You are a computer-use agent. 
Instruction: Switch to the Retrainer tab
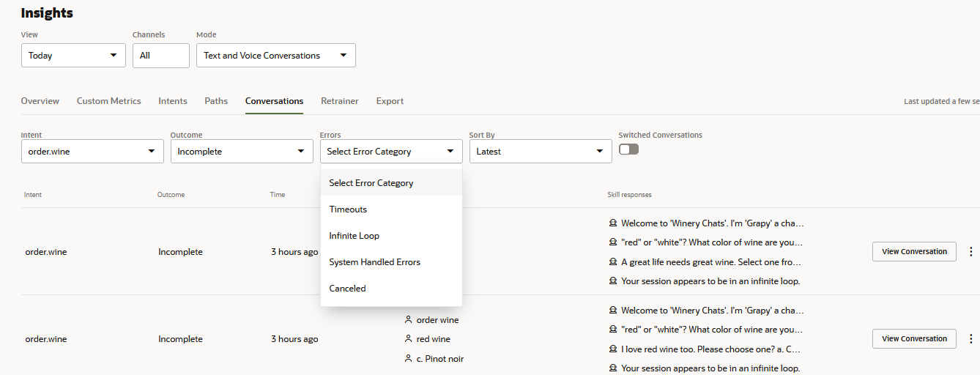tap(340, 101)
